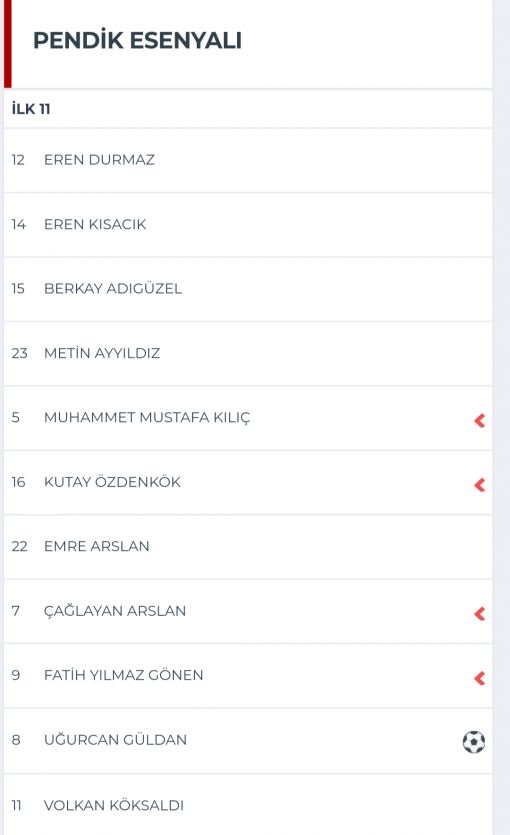Click substitution arrow beside Muhammet Mustafa Kılıç
Image resolution: width=510 pixels, height=835 pixels.
[480, 421]
